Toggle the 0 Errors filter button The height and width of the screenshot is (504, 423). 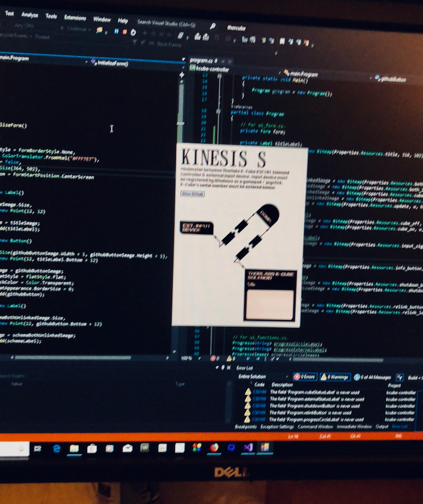pyautogui.click(x=305, y=377)
